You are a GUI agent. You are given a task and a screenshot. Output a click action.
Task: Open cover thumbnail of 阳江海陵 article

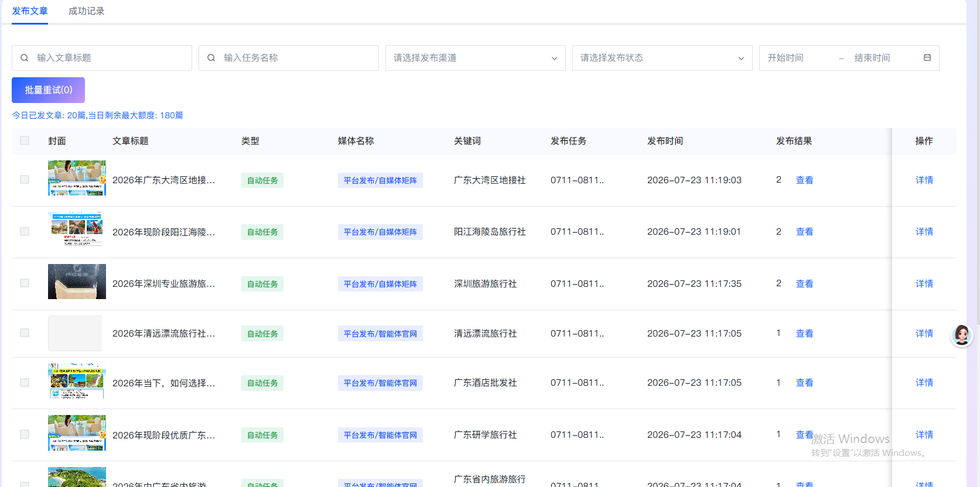77,229
